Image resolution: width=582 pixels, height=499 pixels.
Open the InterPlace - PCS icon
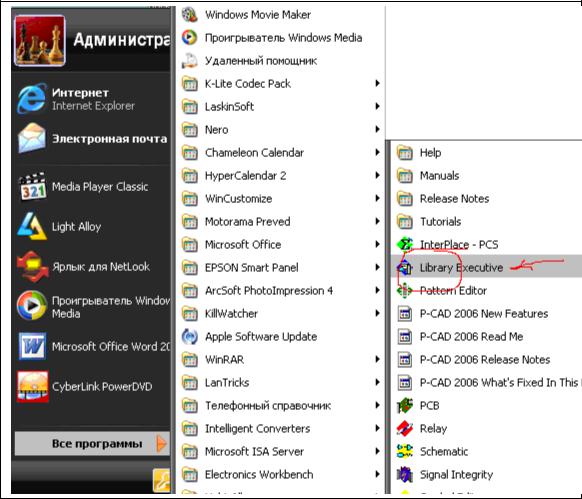405,244
